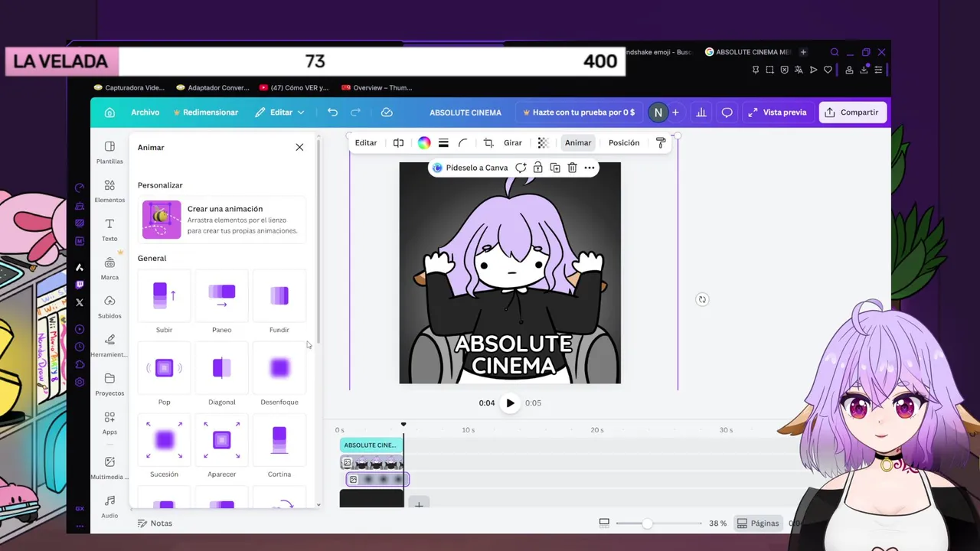The image size is (980, 551).
Task: Open the comments speech bubble icon
Action: click(x=727, y=112)
